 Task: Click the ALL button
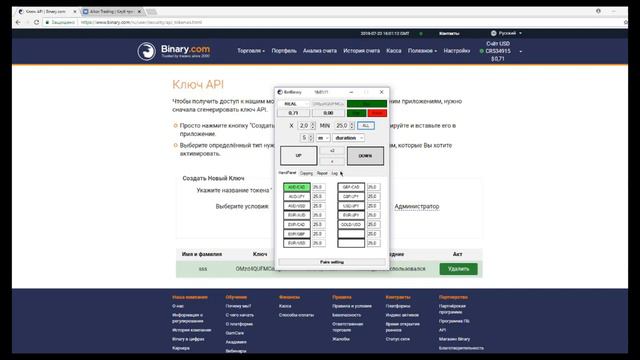click(x=366, y=125)
